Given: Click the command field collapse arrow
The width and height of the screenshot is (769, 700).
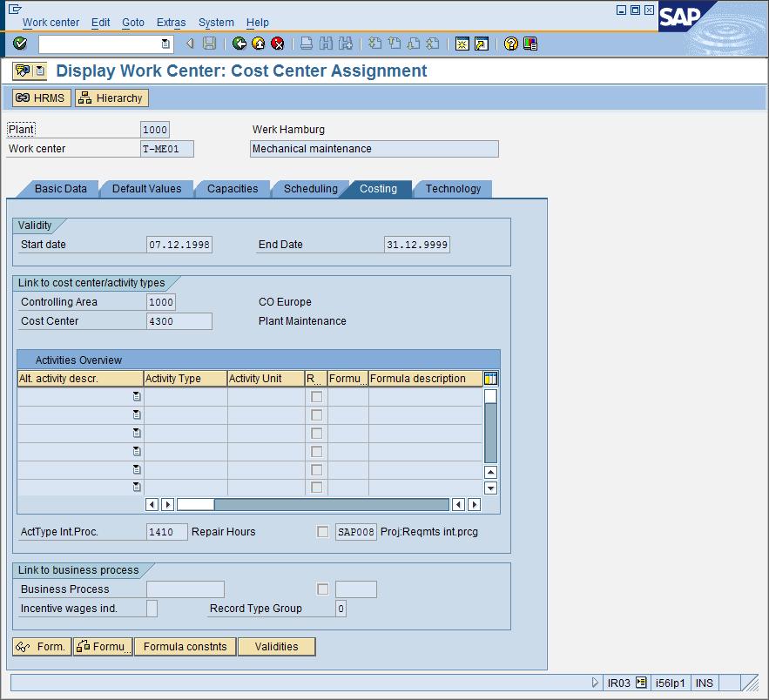Looking at the screenshot, I should [189, 44].
